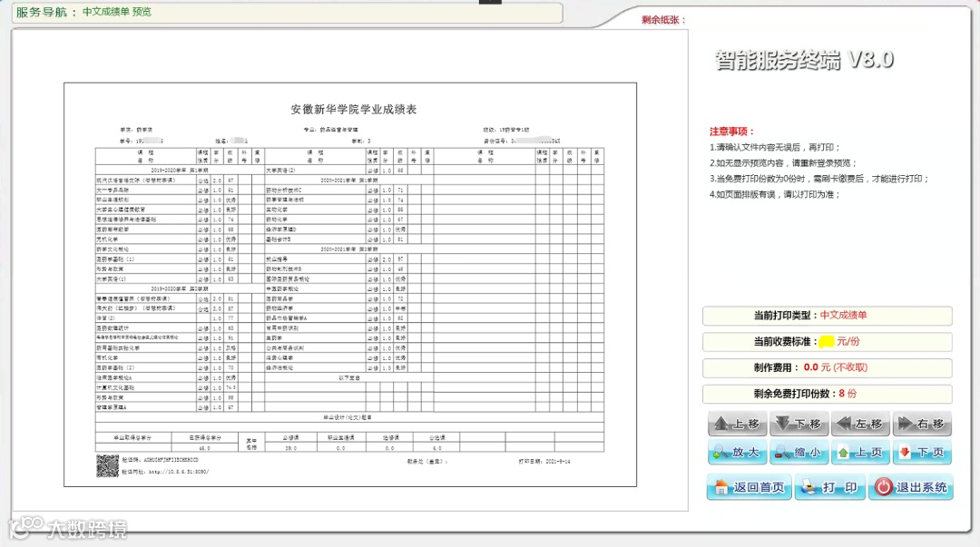Click the house icon on 返回首页
980x547 pixels.
pyautogui.click(x=721, y=487)
